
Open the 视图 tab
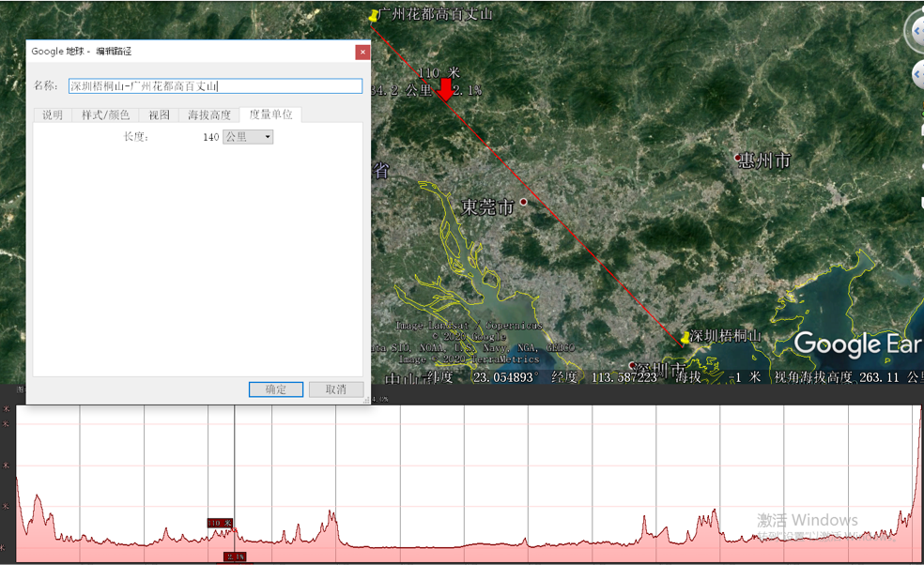click(159, 115)
